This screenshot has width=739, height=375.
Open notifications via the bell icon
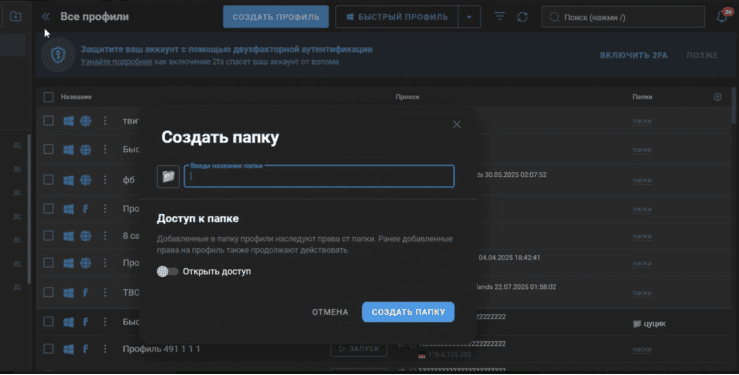[722, 17]
